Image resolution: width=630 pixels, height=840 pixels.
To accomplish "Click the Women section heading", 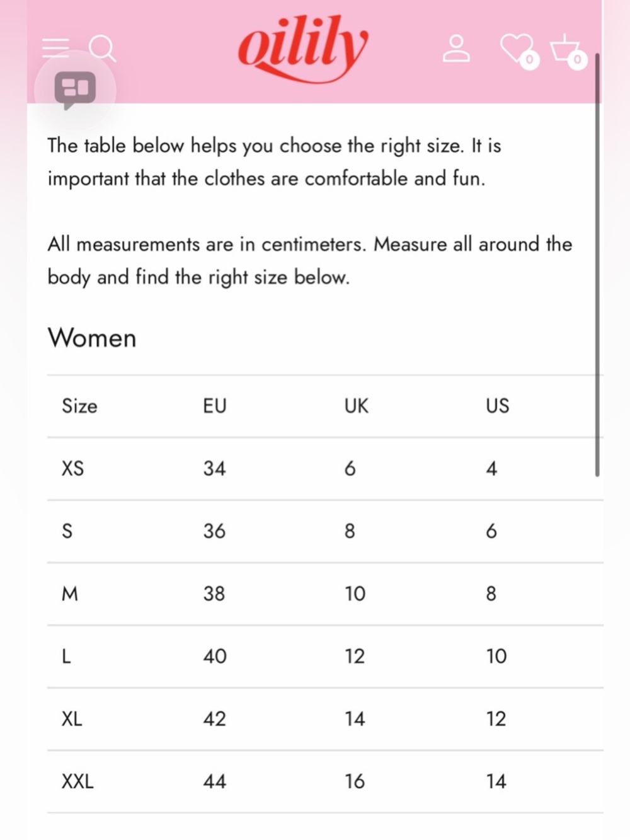I will [92, 338].
